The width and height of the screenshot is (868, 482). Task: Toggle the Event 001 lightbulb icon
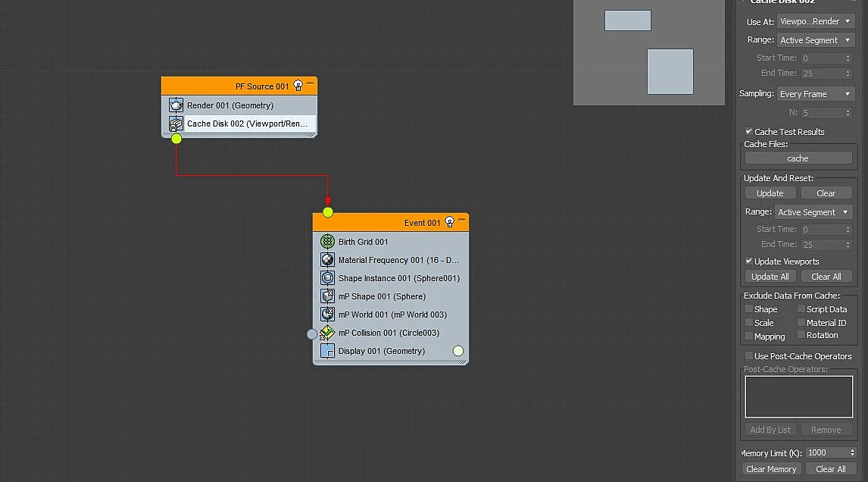pyautogui.click(x=449, y=222)
